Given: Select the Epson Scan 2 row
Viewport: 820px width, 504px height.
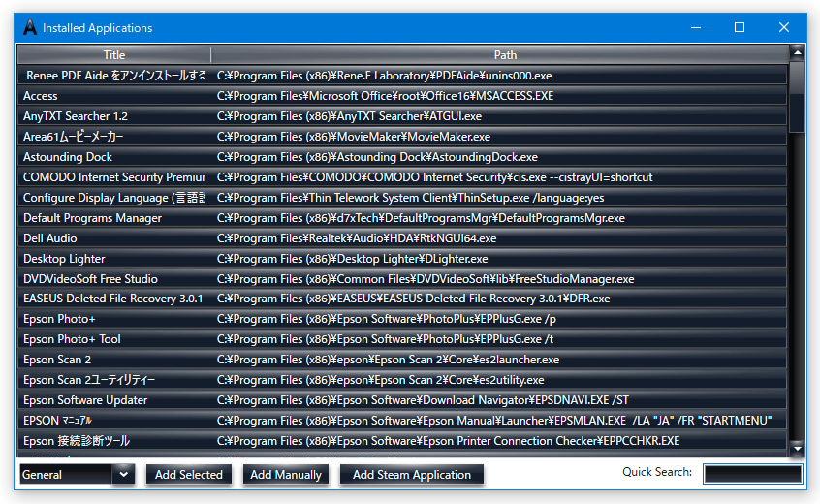Looking at the screenshot, I should click(402, 360).
